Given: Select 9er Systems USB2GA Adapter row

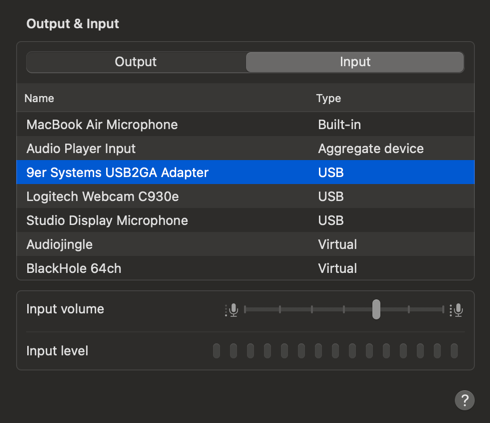Looking at the screenshot, I should point(245,172).
